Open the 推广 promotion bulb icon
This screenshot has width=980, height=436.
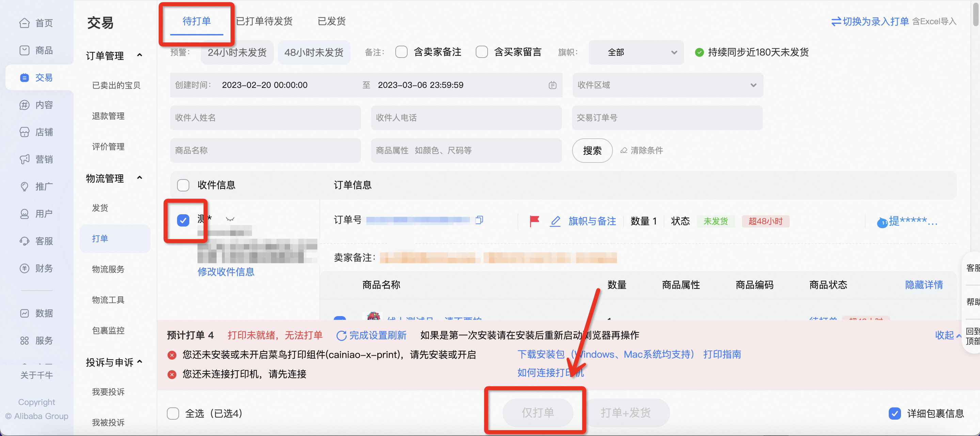25,186
